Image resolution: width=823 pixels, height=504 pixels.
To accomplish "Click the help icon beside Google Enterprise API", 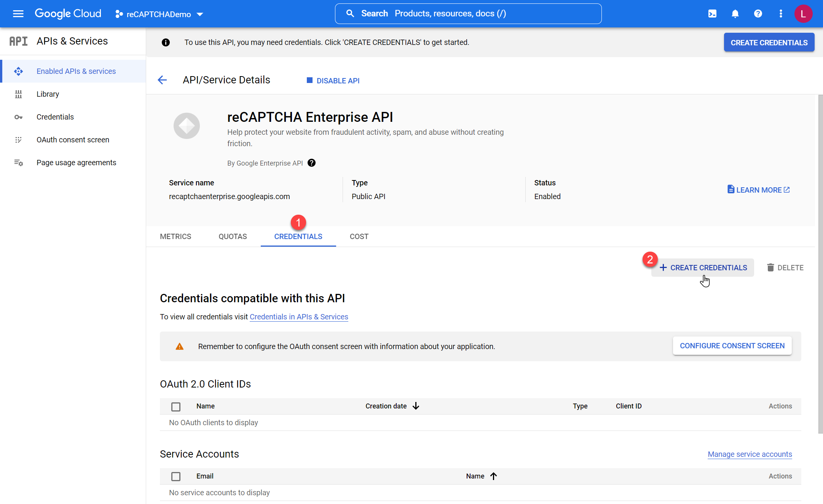I will click(311, 163).
